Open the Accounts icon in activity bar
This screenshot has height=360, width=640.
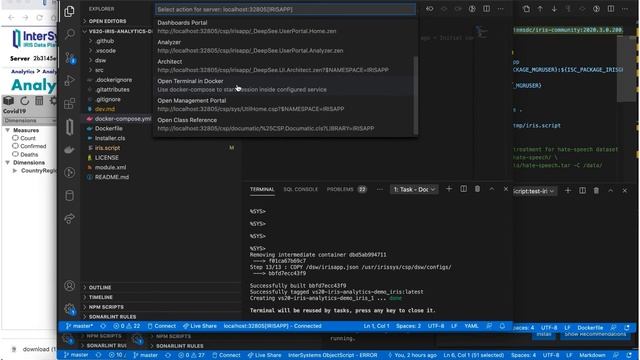(x=69, y=286)
